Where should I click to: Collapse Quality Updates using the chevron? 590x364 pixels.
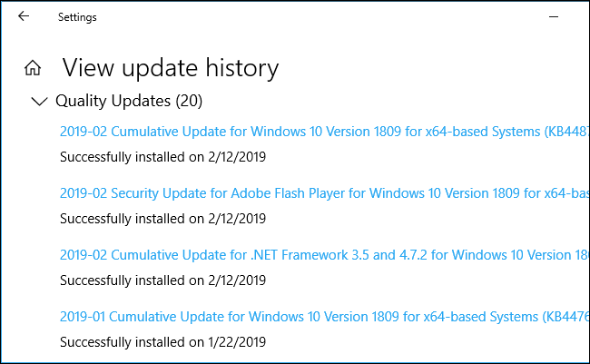pos(38,101)
